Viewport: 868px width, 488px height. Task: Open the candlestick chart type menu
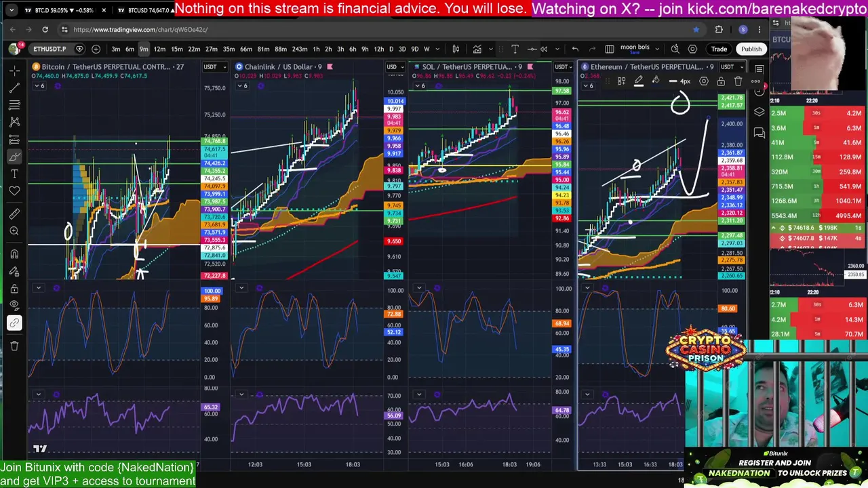456,49
